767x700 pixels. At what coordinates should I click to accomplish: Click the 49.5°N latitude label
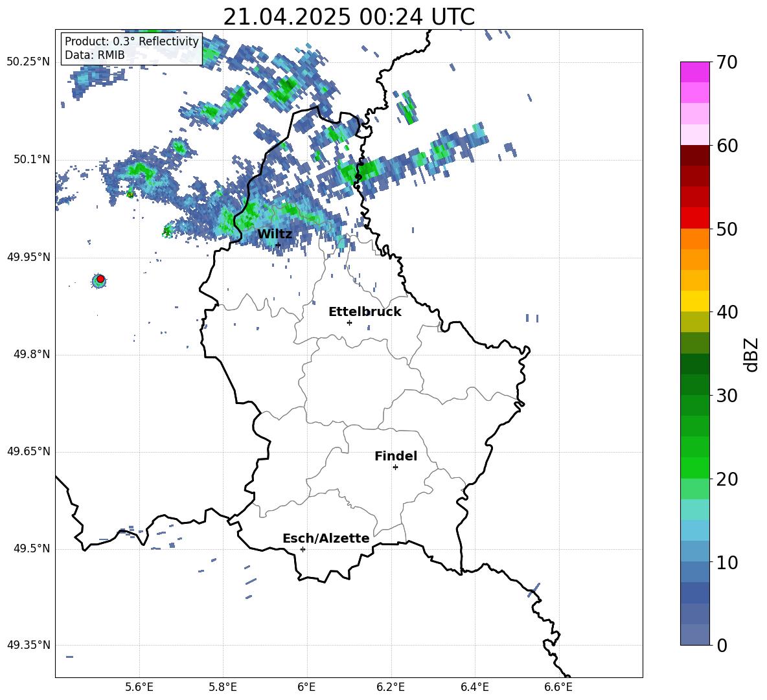[x=32, y=548]
